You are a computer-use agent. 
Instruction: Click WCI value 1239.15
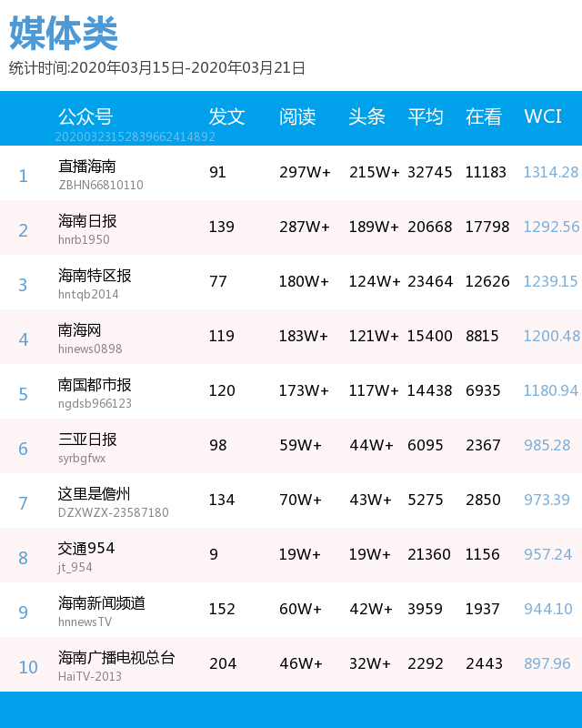click(550, 281)
